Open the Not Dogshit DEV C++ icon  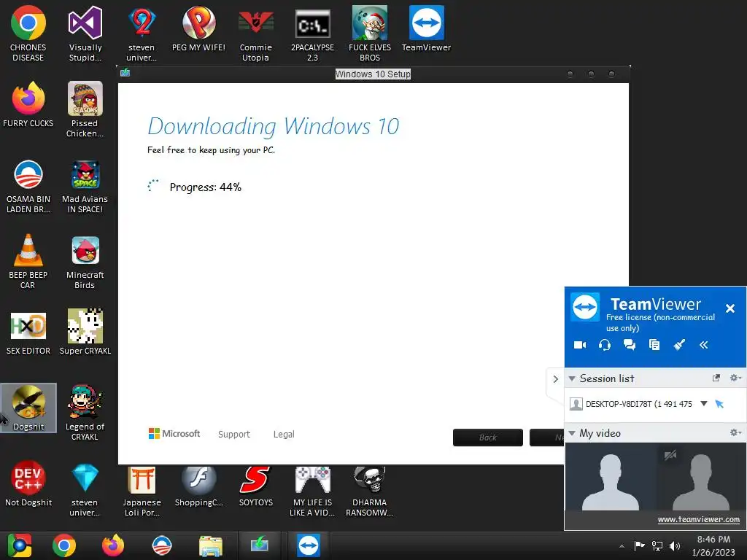point(28,483)
